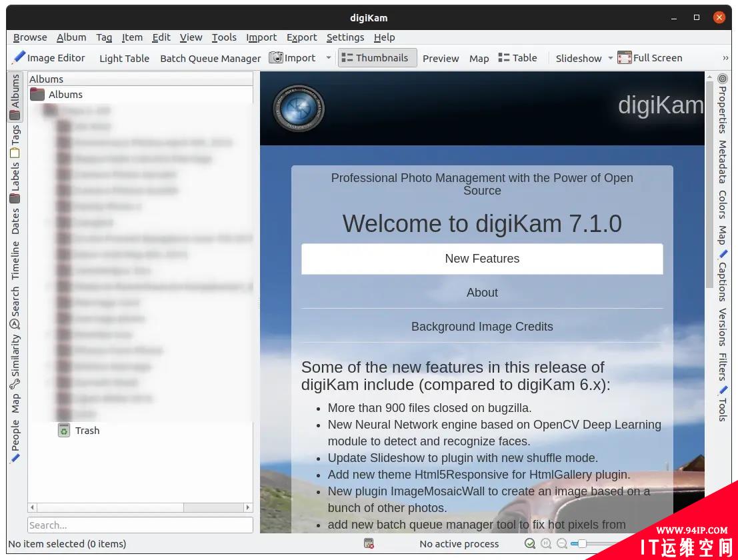Open the Dates left sidebar tab
Viewport: 738px width, 560px height.
[x=15, y=221]
